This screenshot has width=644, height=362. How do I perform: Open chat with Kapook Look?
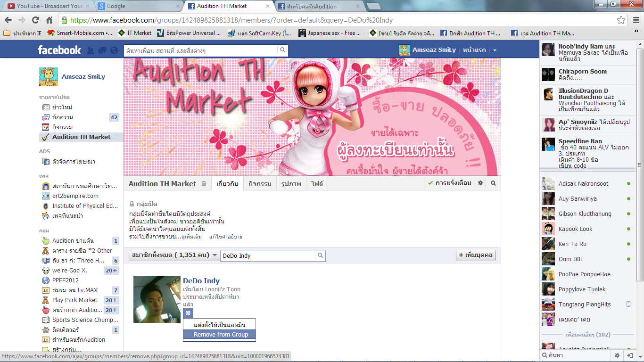click(x=587, y=229)
